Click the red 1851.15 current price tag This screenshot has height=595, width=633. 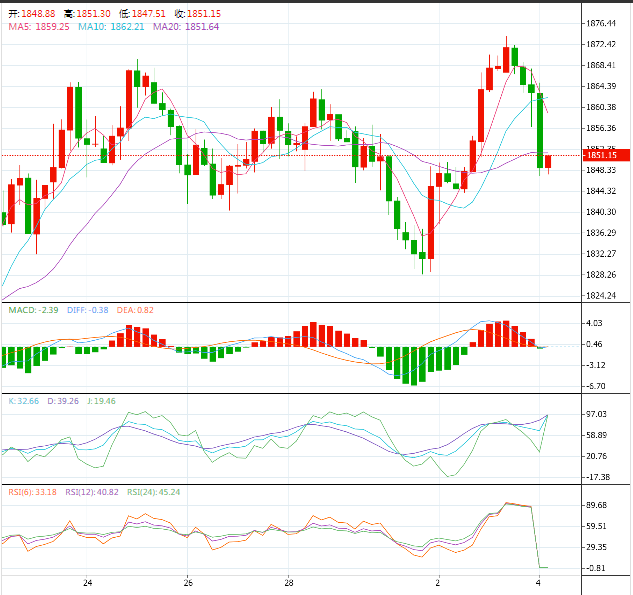coord(606,155)
